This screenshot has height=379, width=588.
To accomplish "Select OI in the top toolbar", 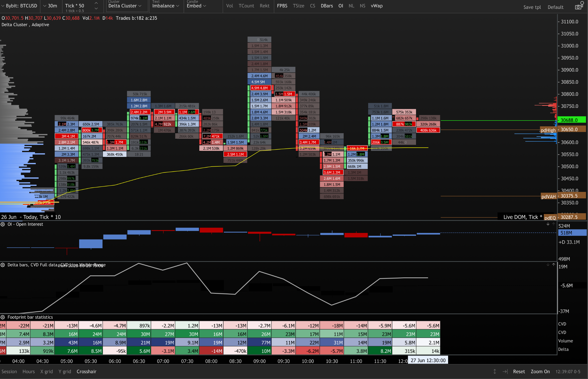I will point(341,6).
